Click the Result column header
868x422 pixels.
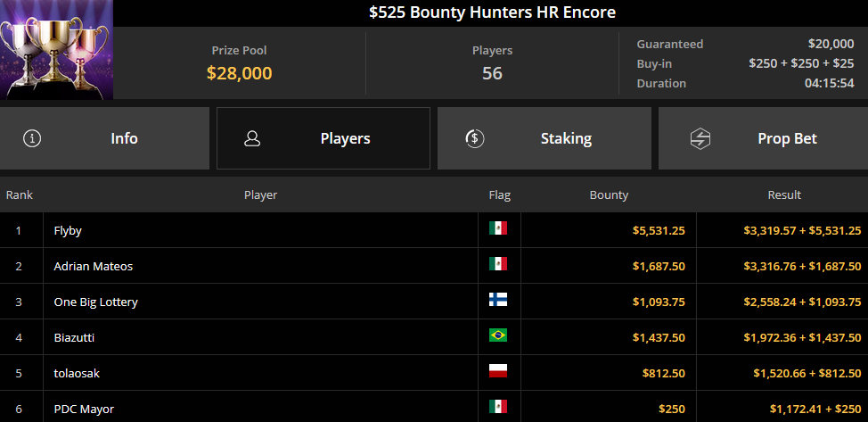tap(784, 194)
